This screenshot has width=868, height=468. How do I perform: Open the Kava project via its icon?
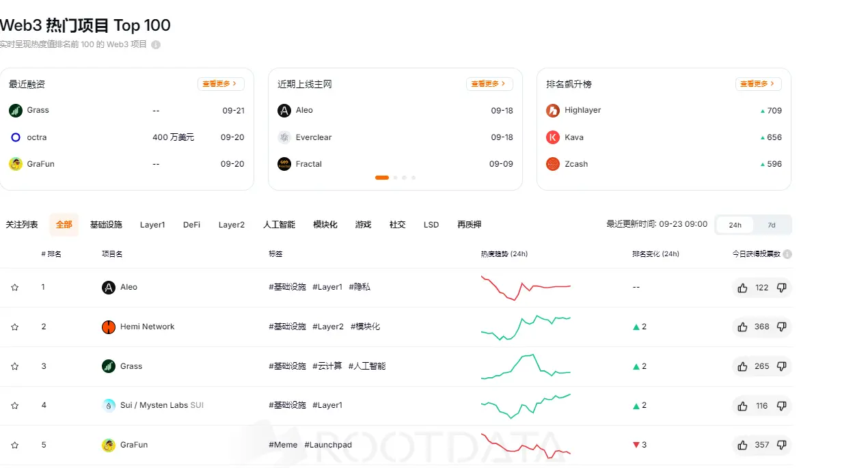tap(552, 137)
